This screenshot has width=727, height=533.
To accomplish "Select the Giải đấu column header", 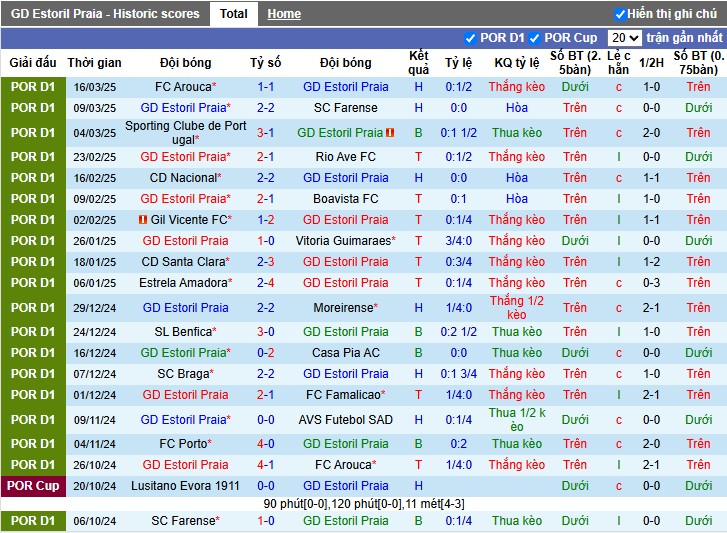I will point(33,63).
